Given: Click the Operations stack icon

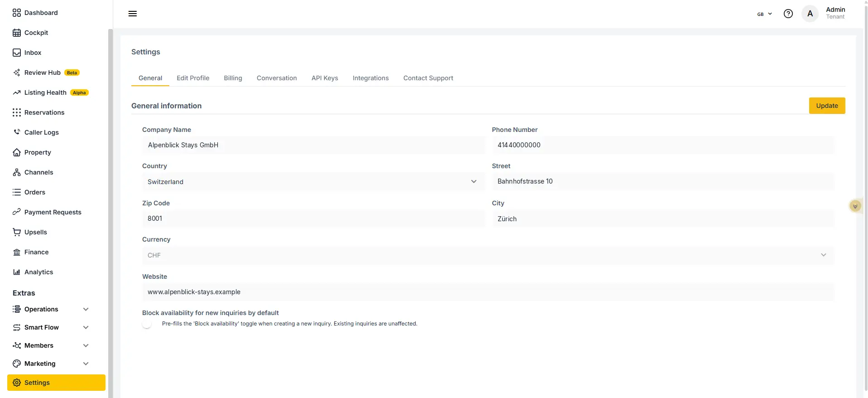Looking at the screenshot, I should (17, 309).
